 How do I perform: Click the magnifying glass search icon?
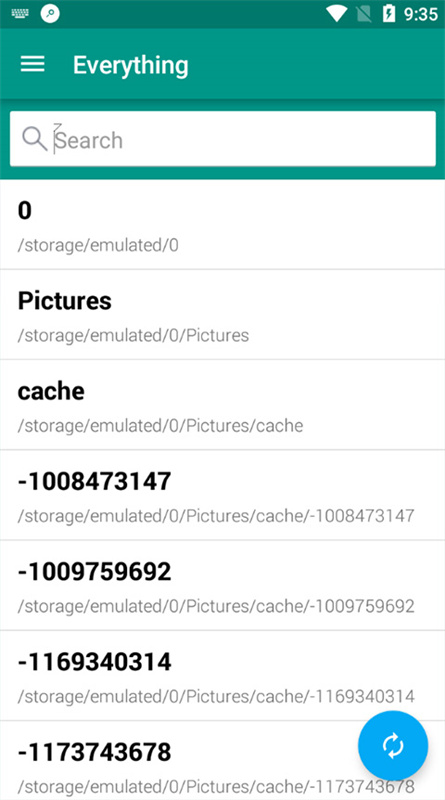(x=35, y=139)
